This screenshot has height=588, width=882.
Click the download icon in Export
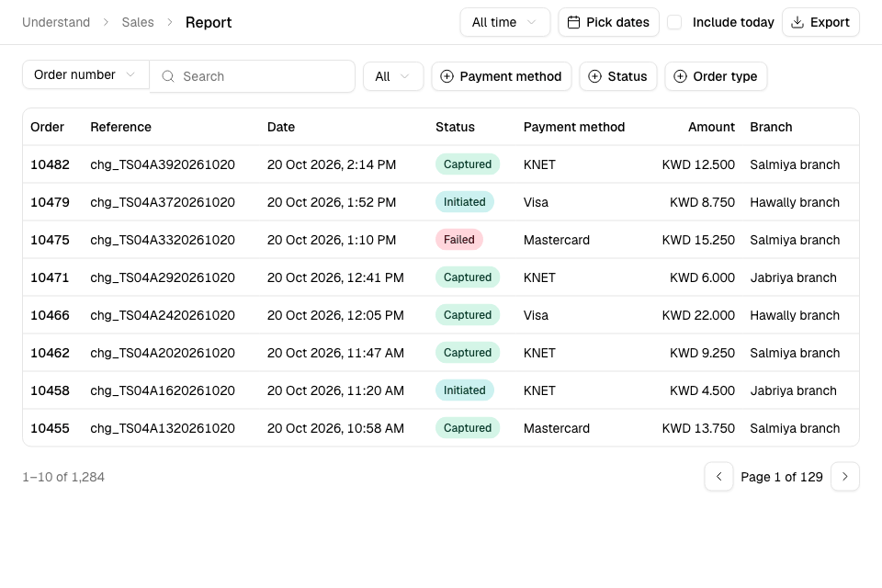797,22
